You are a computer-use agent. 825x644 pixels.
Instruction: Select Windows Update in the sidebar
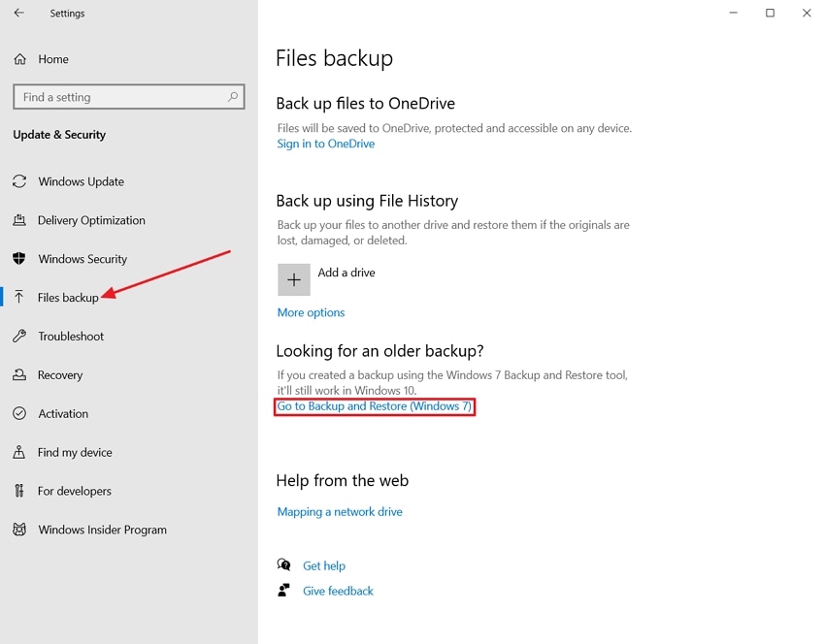point(81,181)
